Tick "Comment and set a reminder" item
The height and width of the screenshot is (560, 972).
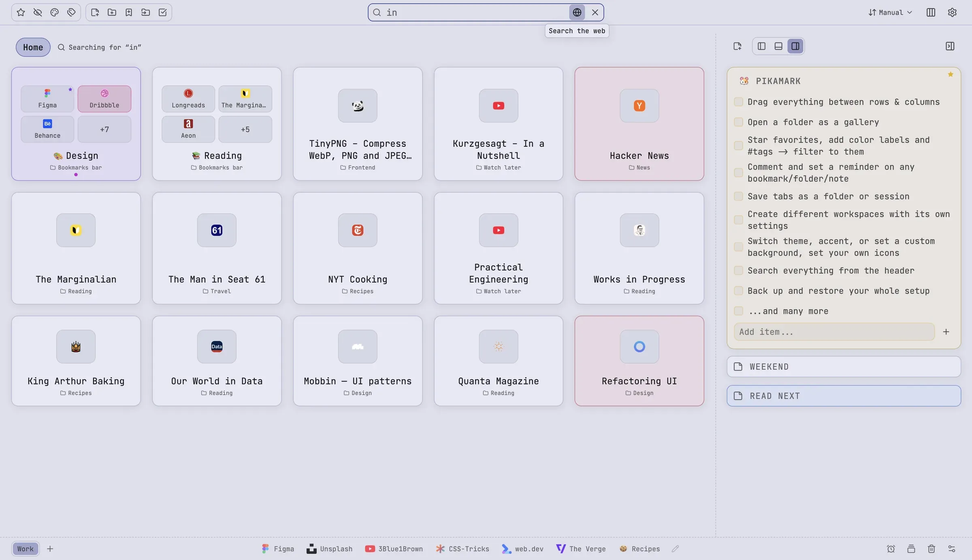point(739,172)
